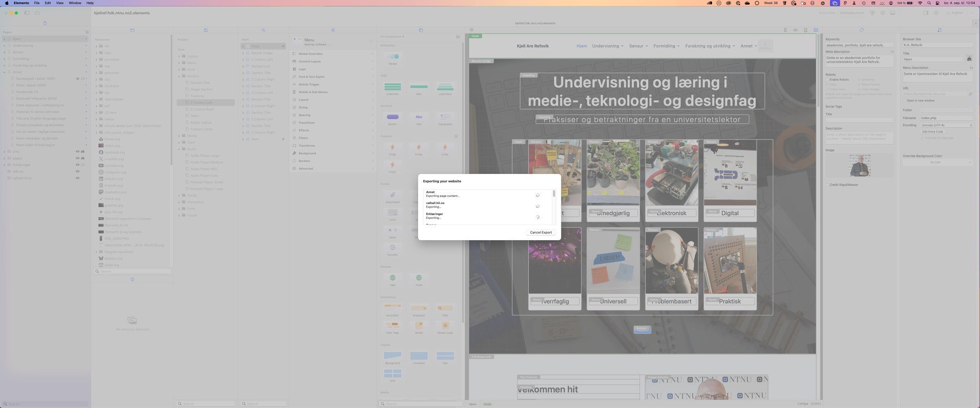Expand the portretter resources folder
980x408 pixels.
click(x=96, y=59)
